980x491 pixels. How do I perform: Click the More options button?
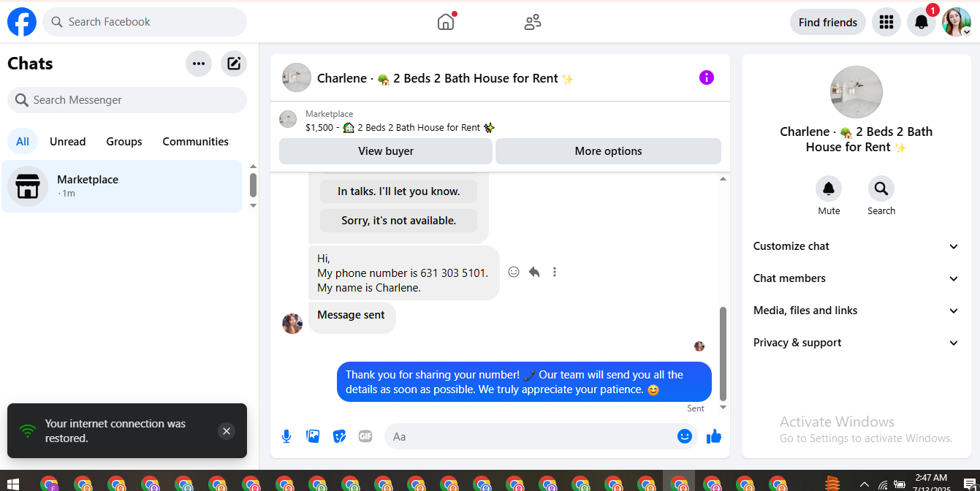pos(609,151)
